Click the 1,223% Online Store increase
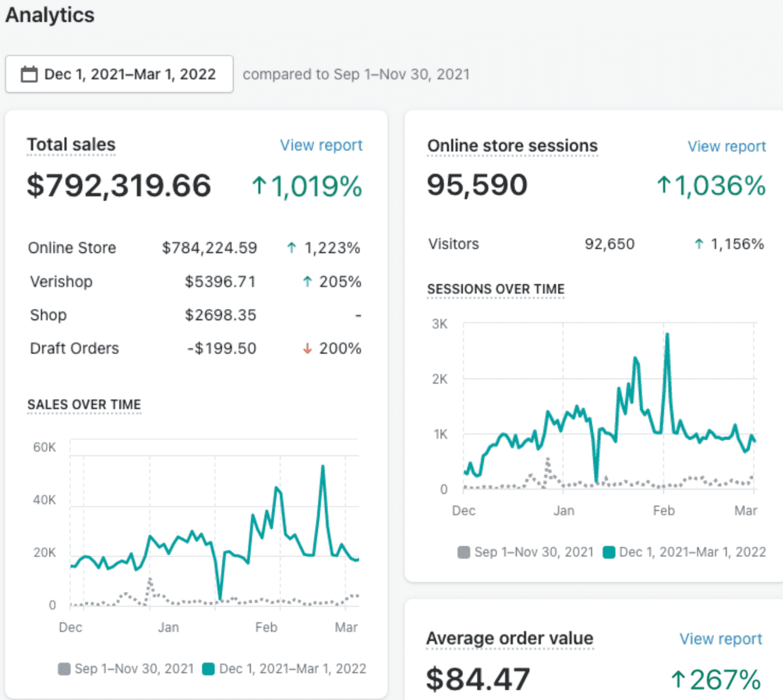Viewport: 783px width, 700px height. click(332, 248)
